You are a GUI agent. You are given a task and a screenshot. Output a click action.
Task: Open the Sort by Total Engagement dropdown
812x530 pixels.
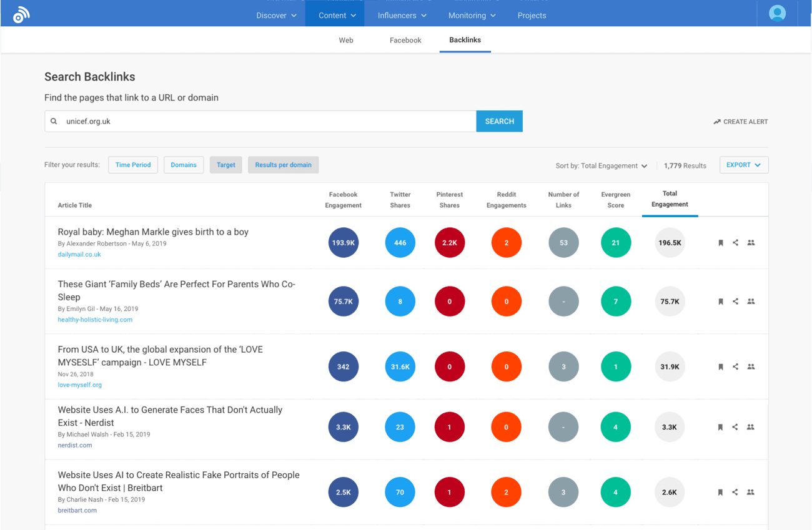point(601,165)
